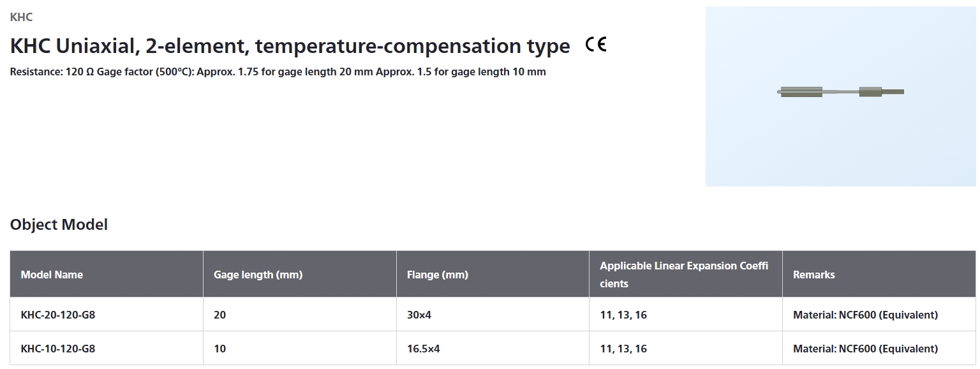
Task: Click Applicable Linear Expansion Coefficients header
Action: pyautogui.click(x=684, y=275)
